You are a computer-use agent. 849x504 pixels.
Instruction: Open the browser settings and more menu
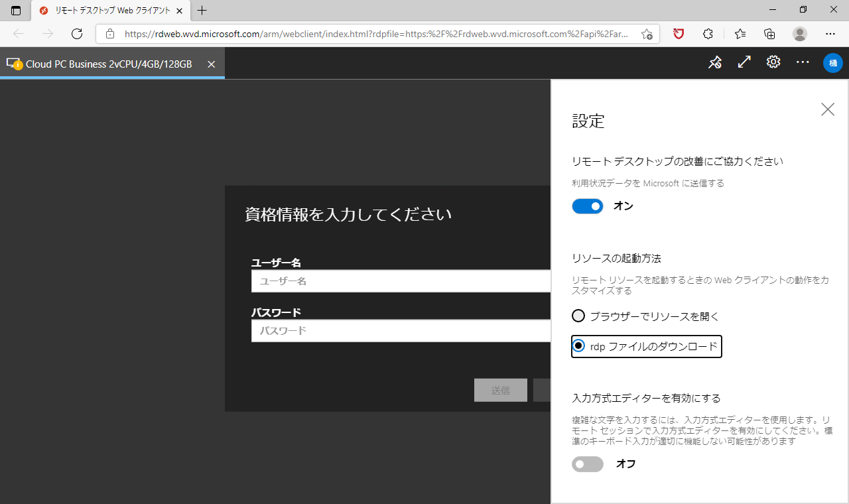[x=830, y=34]
